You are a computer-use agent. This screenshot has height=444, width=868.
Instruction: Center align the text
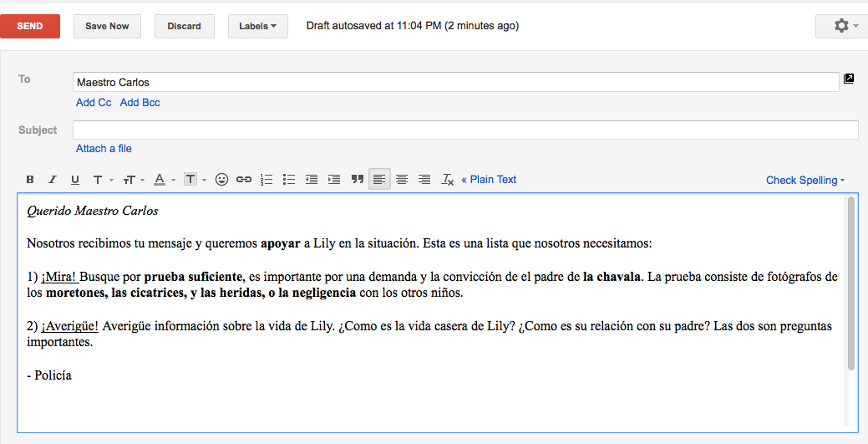402,180
